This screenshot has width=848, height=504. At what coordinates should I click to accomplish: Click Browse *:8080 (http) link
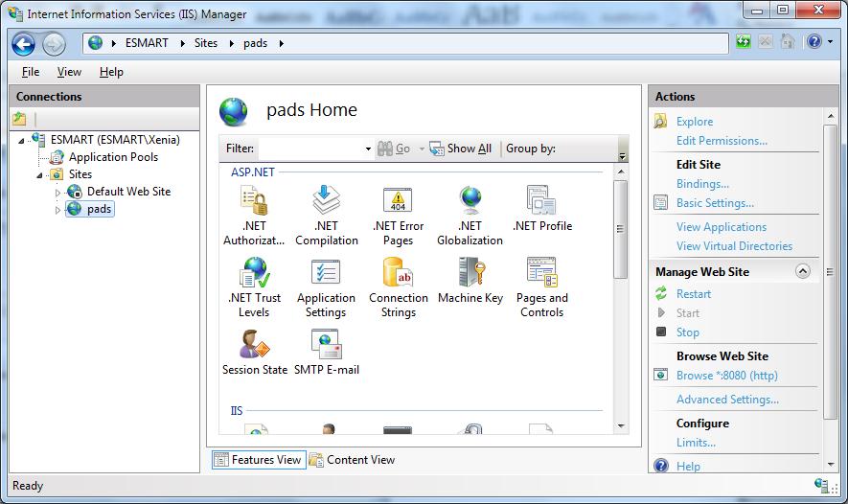tap(727, 376)
